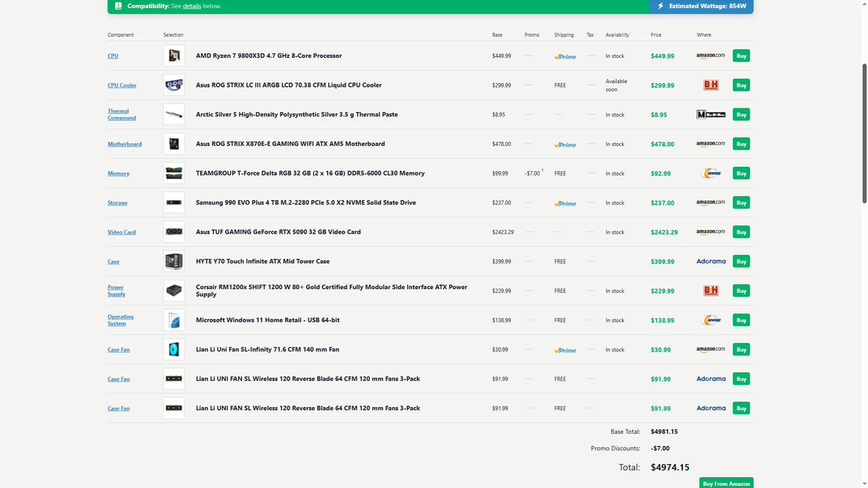Open the Samsung 990 EVO Plus product link

pos(306,202)
